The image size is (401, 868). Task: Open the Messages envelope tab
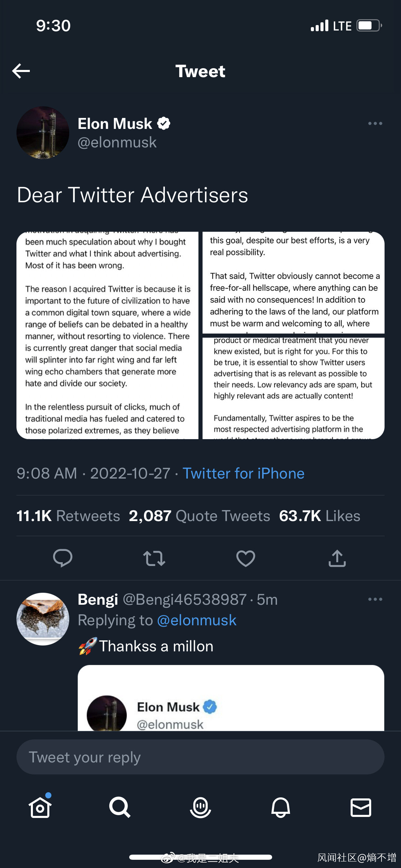[x=361, y=807]
